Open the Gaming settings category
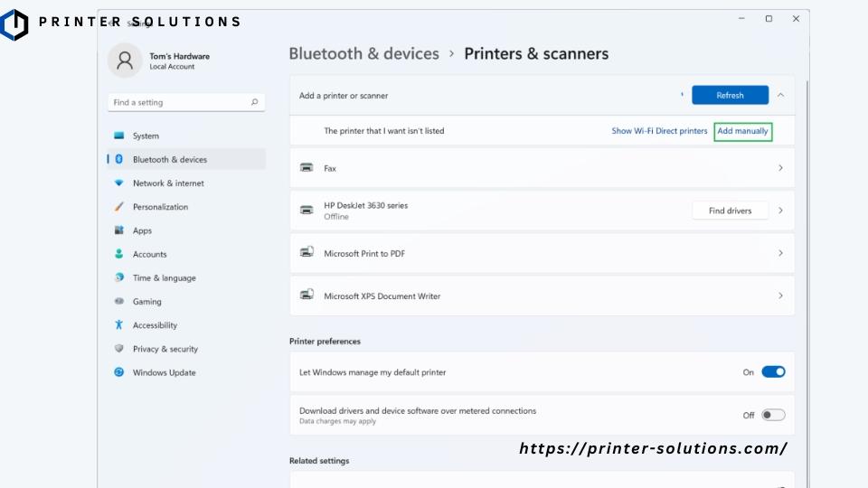The image size is (868, 488). click(x=186, y=302)
